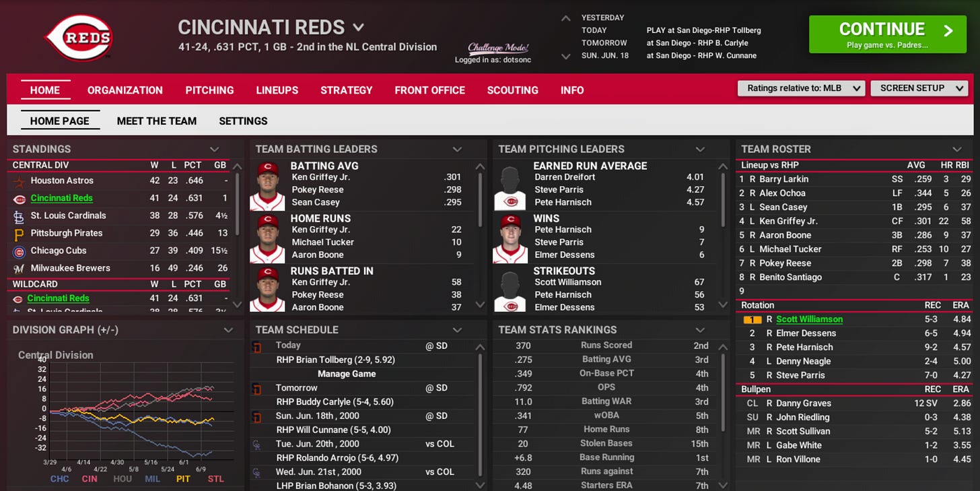Screen dimensions: 980x491
Task: Switch to the MEET THE TEAM tab
Action: coord(157,121)
